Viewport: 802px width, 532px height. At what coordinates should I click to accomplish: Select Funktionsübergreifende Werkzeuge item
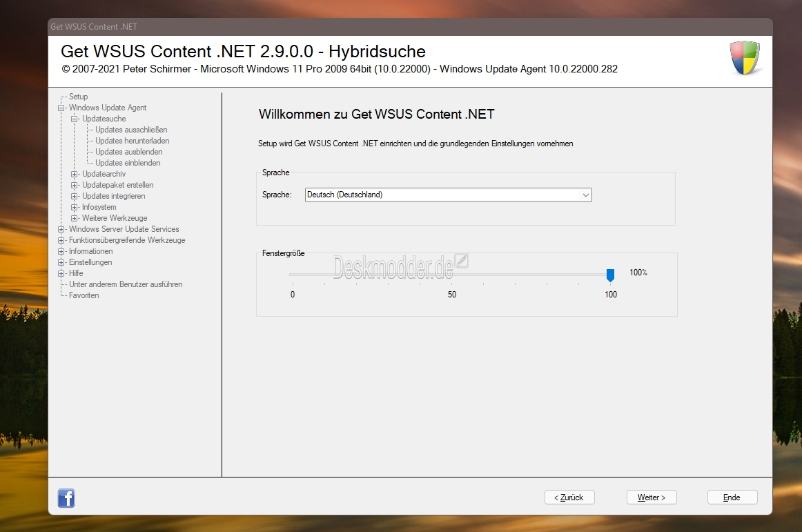pyautogui.click(x=127, y=240)
